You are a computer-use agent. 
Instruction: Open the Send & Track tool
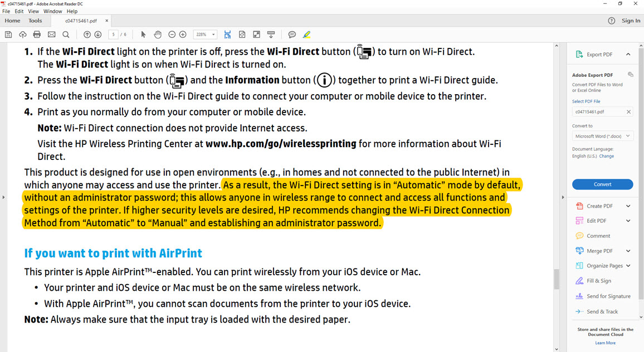(597, 311)
